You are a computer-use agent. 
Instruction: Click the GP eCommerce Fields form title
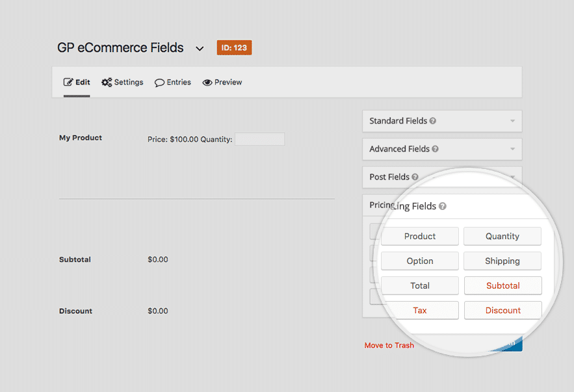tap(120, 47)
